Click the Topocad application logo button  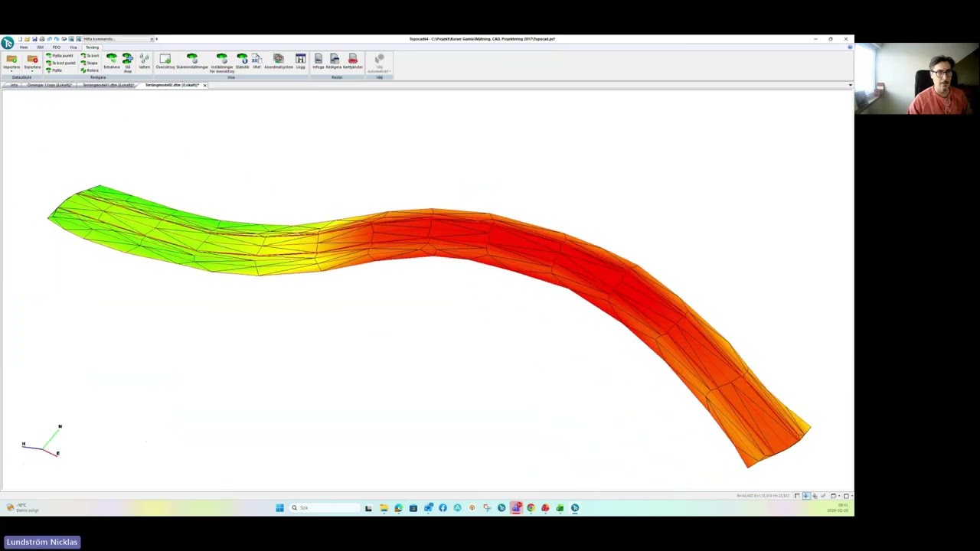tap(8, 43)
